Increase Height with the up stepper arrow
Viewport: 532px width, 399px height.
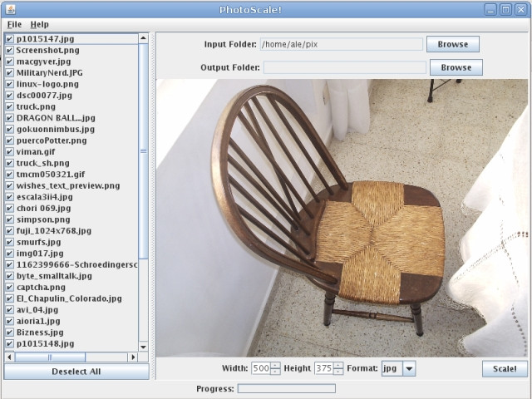(x=338, y=366)
